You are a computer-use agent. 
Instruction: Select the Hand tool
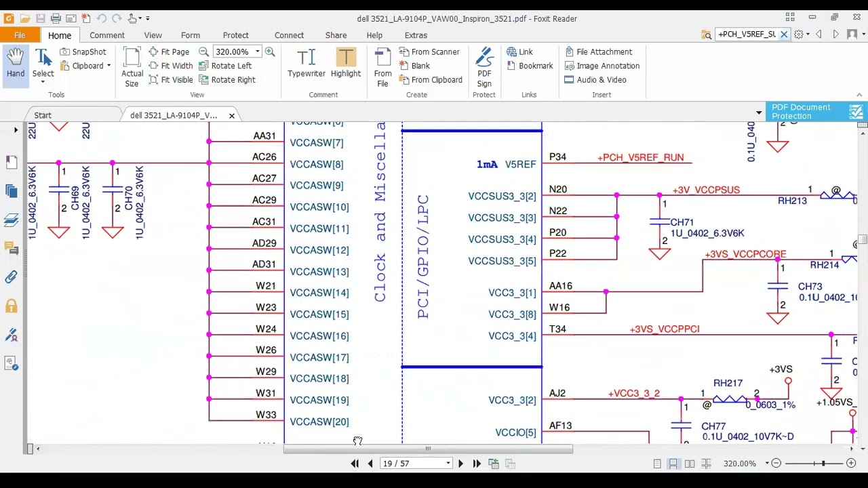[16, 64]
